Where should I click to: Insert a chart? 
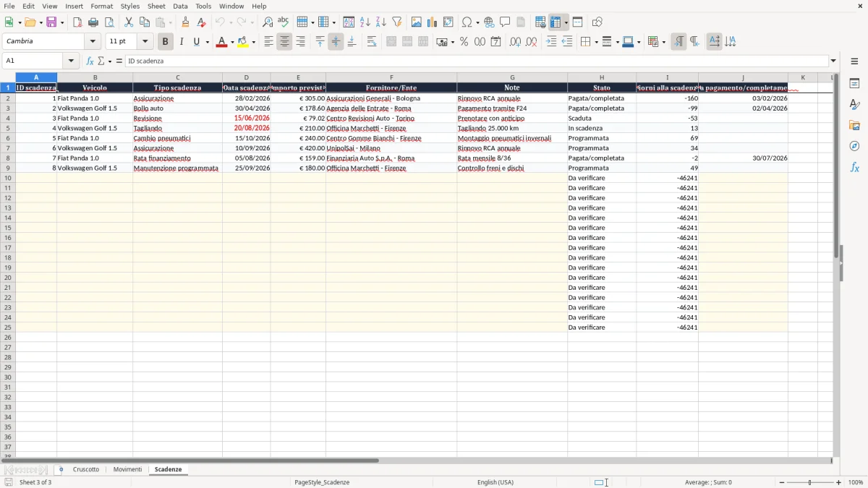coord(433,22)
